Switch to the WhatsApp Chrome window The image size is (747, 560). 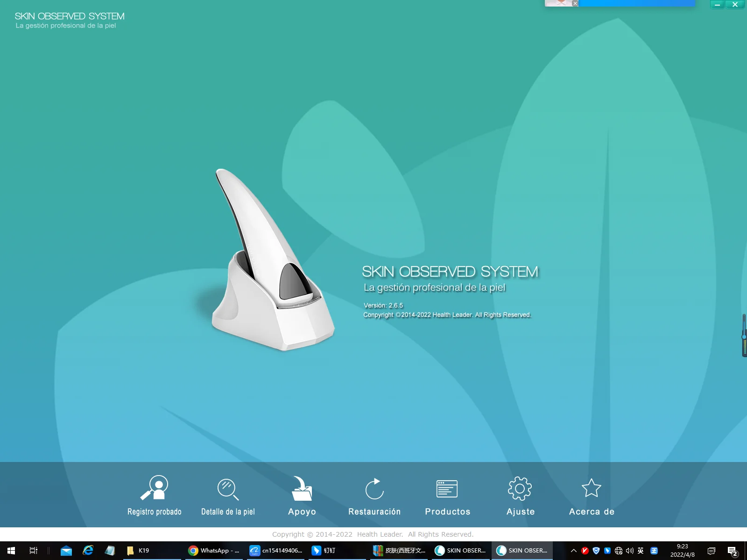point(214,551)
